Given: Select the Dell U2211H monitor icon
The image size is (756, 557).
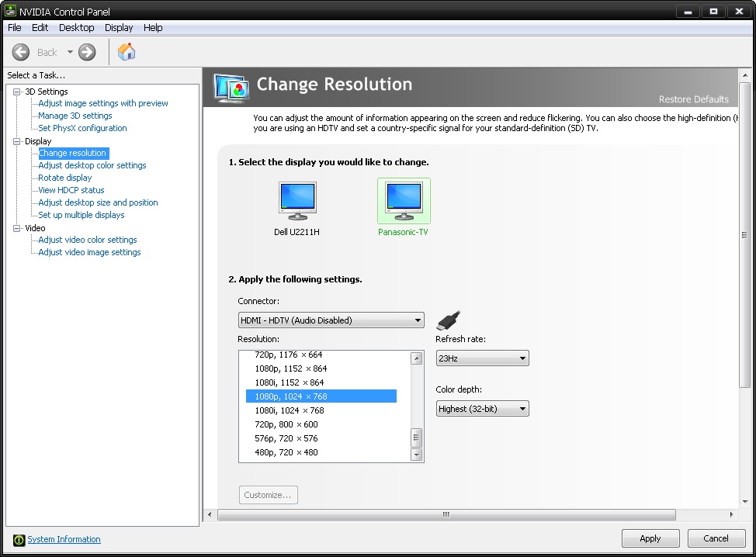Looking at the screenshot, I should 297,200.
